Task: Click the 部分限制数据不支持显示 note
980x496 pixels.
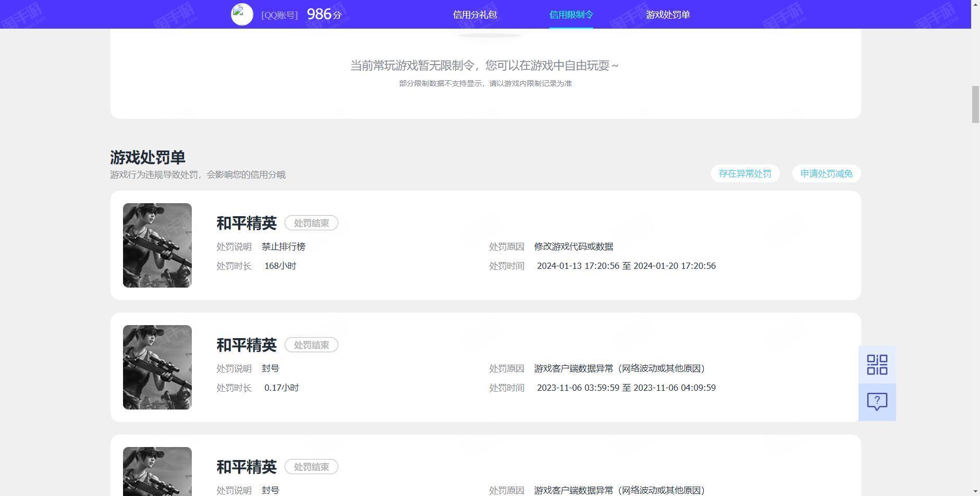Action: coord(485,83)
